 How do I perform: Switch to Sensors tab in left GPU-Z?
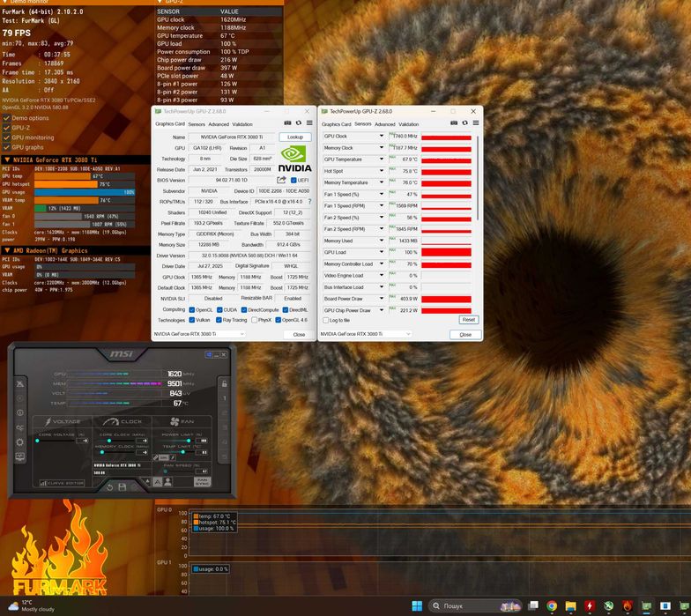click(x=197, y=124)
